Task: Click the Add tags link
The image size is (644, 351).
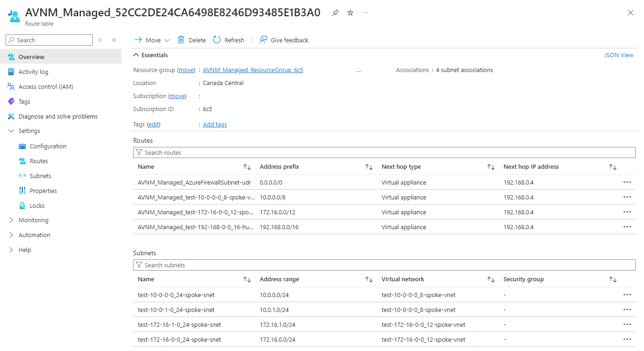Action: (x=215, y=125)
